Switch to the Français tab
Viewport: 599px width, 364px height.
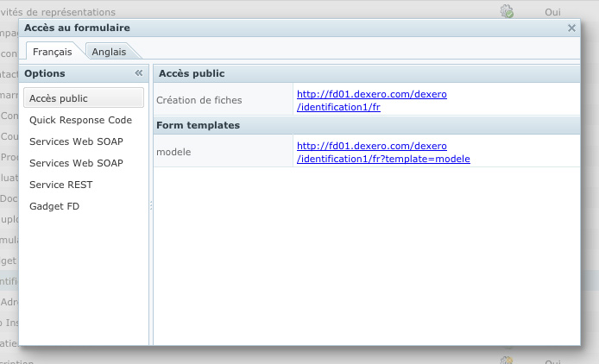pyautogui.click(x=53, y=53)
